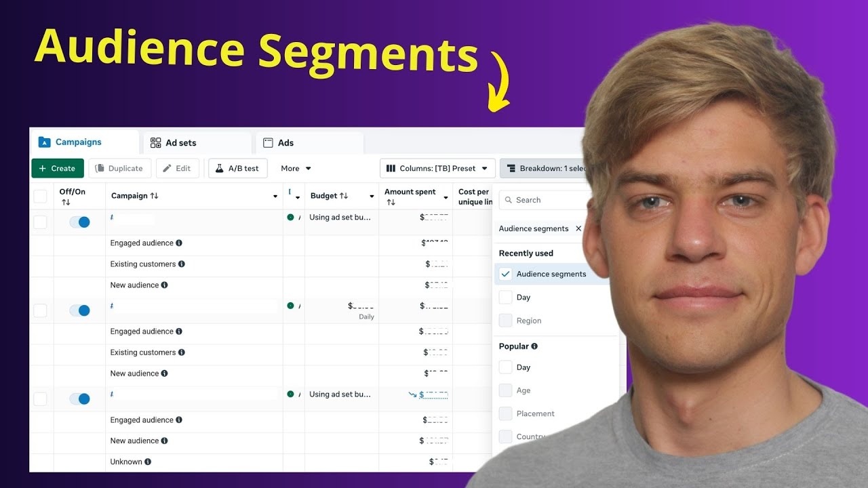Image resolution: width=868 pixels, height=488 pixels.
Task: Click the trend arrow icon in Amount spent
Action: [412, 394]
